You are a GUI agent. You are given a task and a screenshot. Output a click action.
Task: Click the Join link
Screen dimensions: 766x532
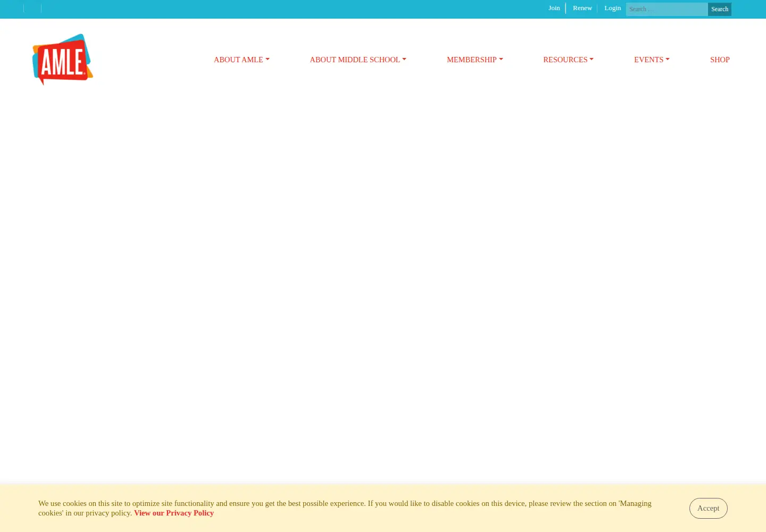[x=554, y=8]
